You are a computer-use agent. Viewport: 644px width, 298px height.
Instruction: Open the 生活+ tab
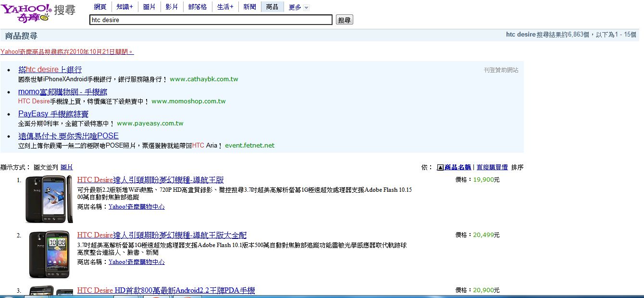[225, 7]
